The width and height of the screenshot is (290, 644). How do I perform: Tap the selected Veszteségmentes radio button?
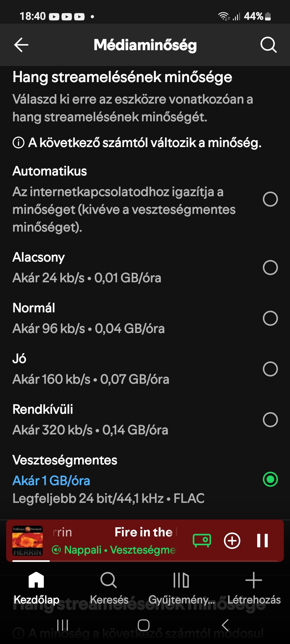(270, 479)
